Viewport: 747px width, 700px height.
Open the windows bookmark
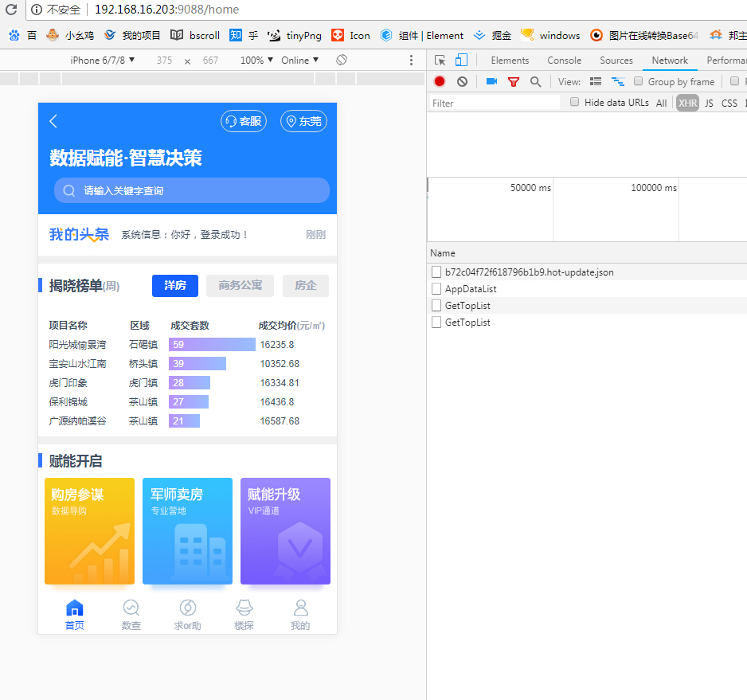click(550, 35)
